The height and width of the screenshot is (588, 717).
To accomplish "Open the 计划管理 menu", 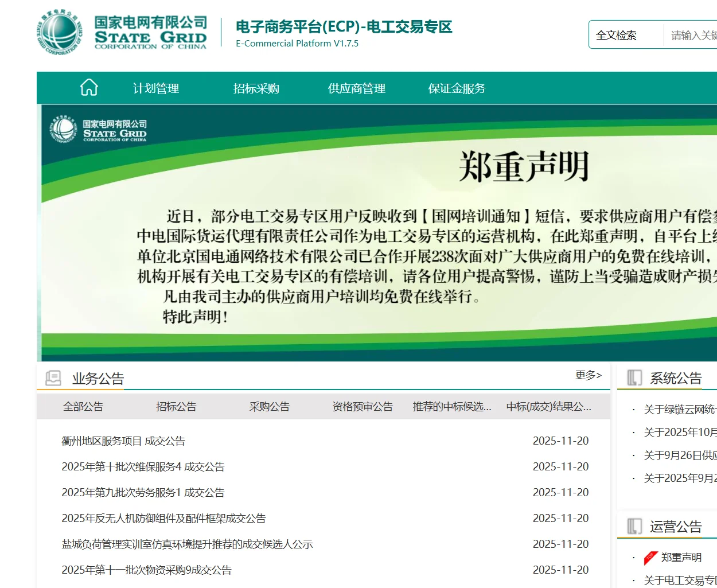I will [155, 88].
